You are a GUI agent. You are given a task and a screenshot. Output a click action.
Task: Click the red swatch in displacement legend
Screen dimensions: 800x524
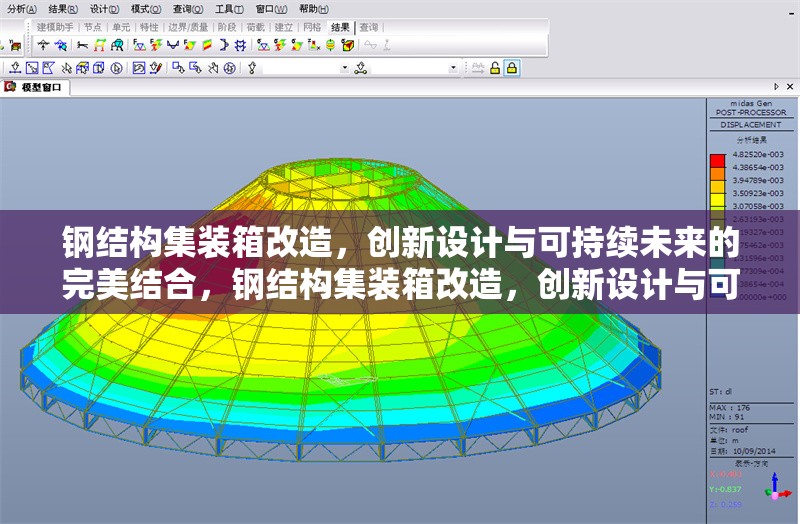716,161
